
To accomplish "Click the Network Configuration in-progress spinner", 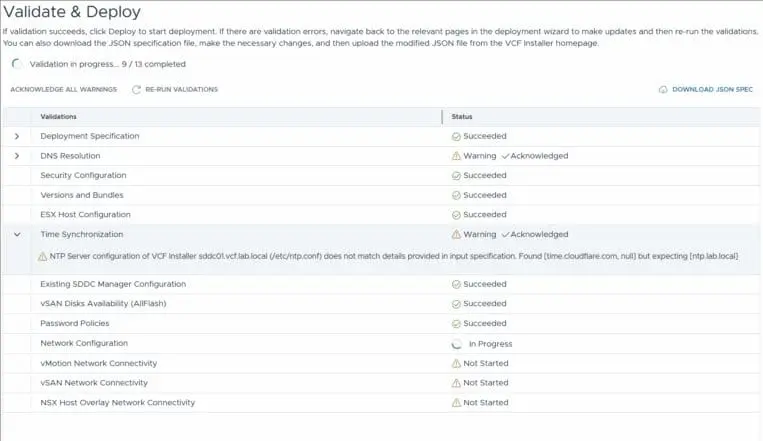I will coord(456,344).
